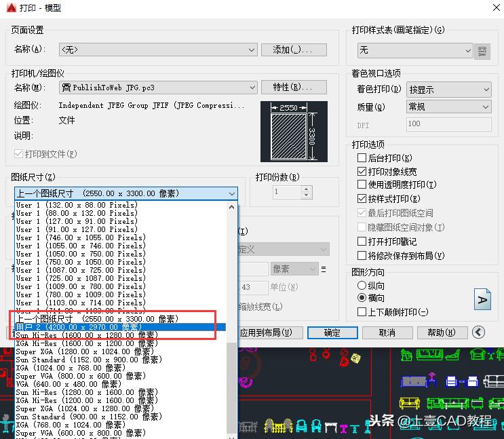Click the 取消 cancel button

[387, 332]
